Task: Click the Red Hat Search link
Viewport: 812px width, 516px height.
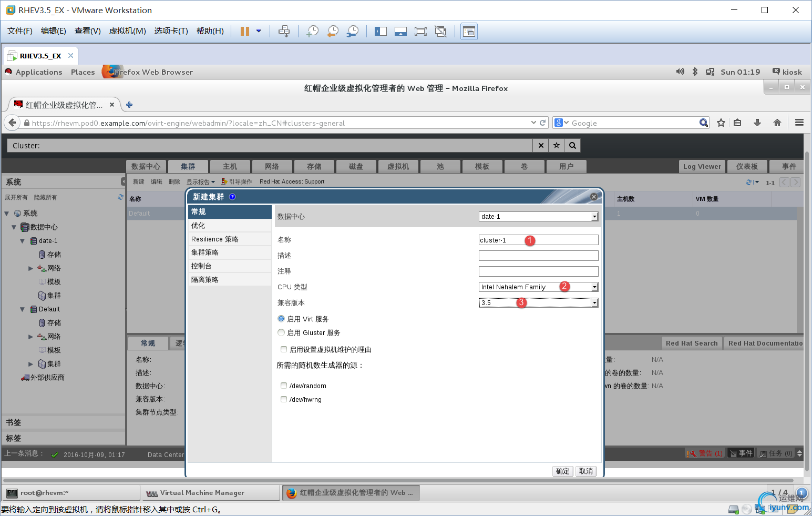Action: [x=692, y=343]
